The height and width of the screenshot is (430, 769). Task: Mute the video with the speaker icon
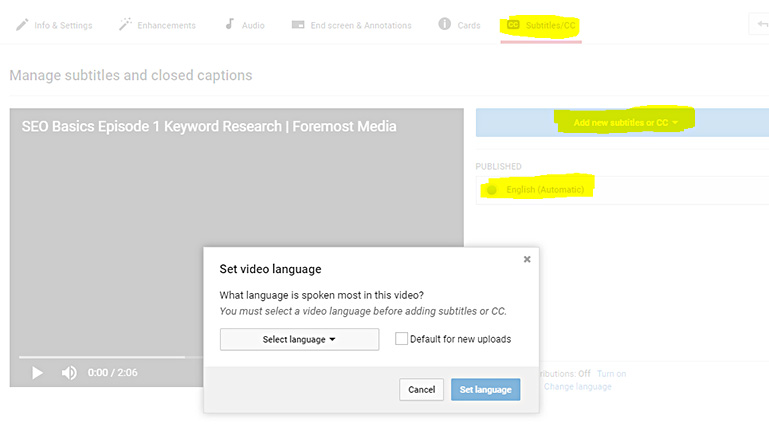[69, 373]
